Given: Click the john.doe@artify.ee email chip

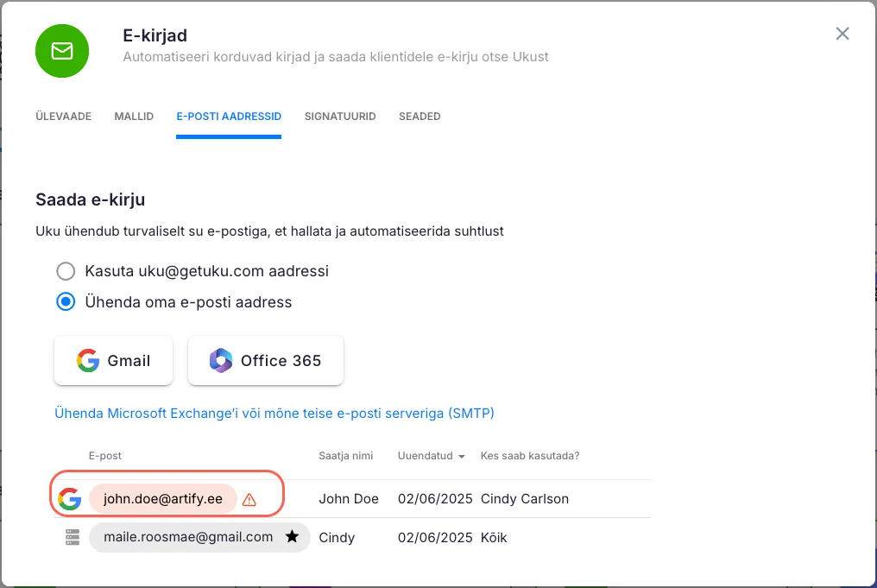Looking at the screenshot, I should click(x=162, y=499).
